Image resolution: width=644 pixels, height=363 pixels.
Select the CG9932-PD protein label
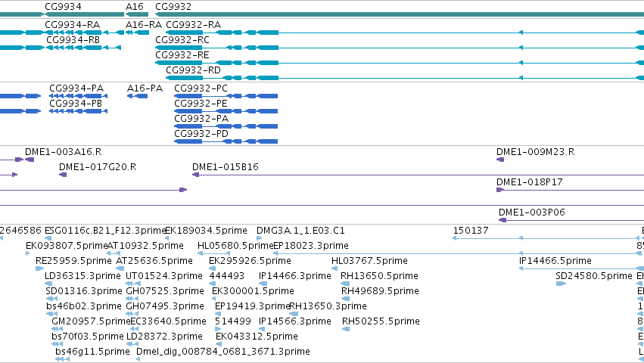pos(201,134)
